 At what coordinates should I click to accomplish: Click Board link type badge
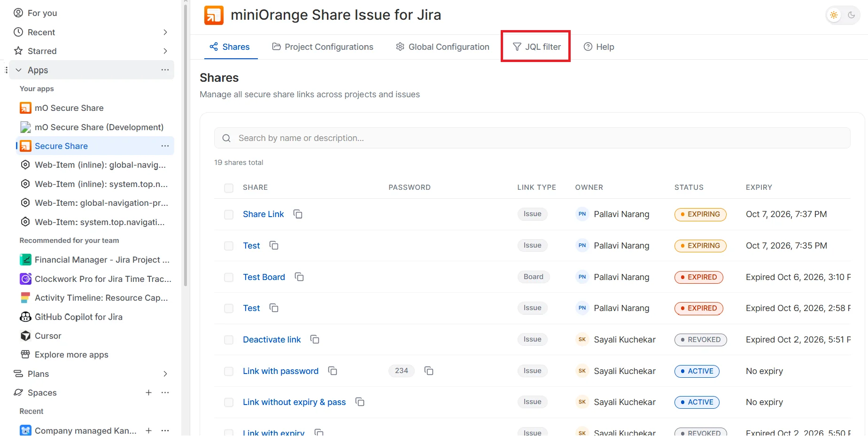coord(533,277)
